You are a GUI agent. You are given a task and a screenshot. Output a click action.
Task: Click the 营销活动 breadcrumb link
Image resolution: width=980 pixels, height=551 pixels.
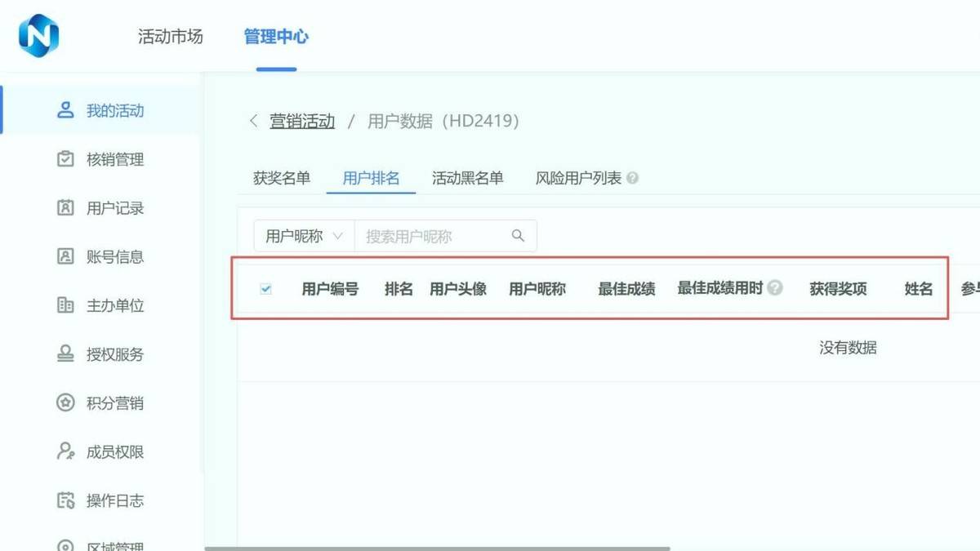pos(302,122)
